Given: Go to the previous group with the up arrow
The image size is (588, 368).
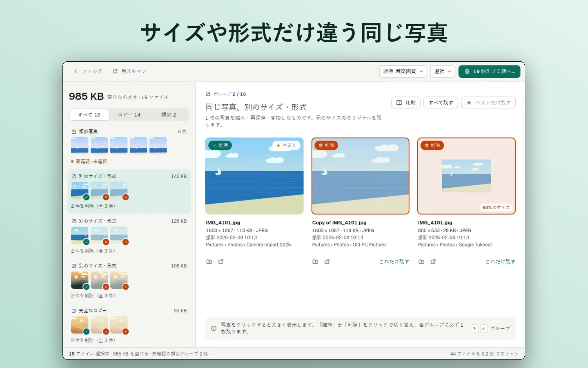Looking at the screenshot, I should click(474, 328).
